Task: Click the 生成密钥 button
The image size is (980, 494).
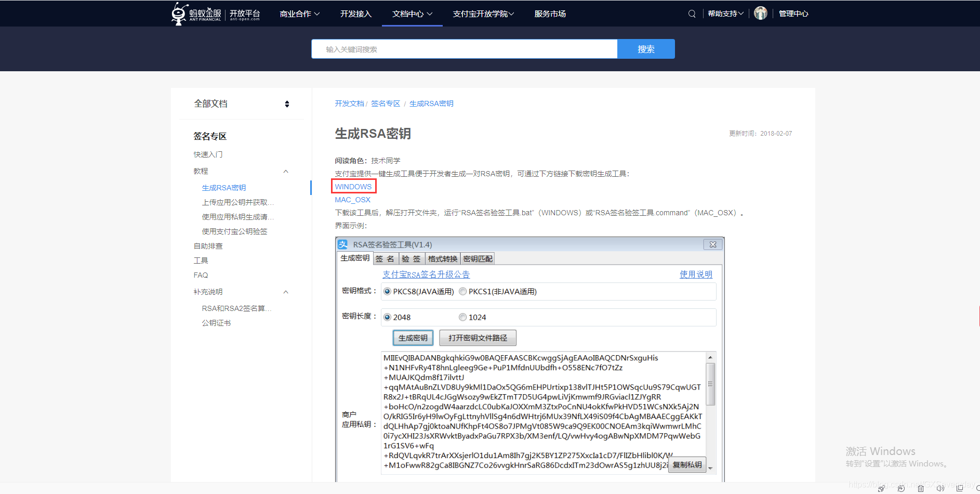Action: coord(413,338)
